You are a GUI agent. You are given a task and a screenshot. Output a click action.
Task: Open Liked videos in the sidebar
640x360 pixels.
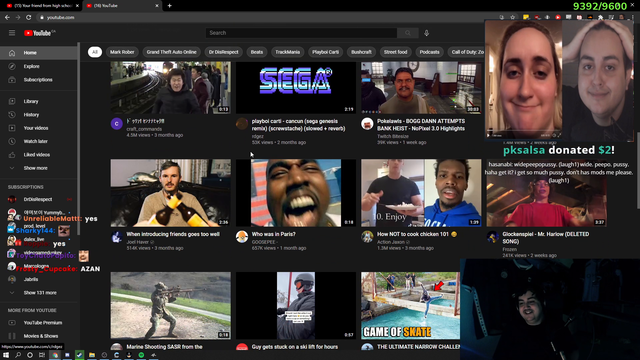click(x=39, y=155)
